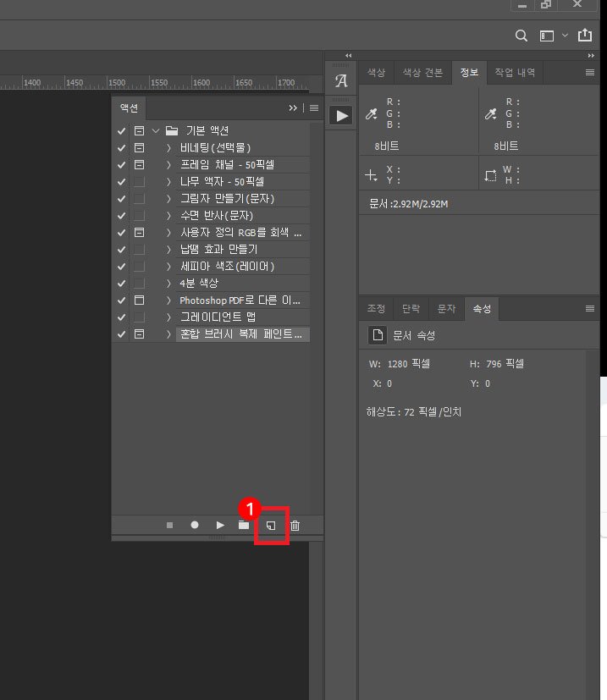
Task: Toggle dialog box for 나무 액자 - 50픽셀
Action: (139, 182)
